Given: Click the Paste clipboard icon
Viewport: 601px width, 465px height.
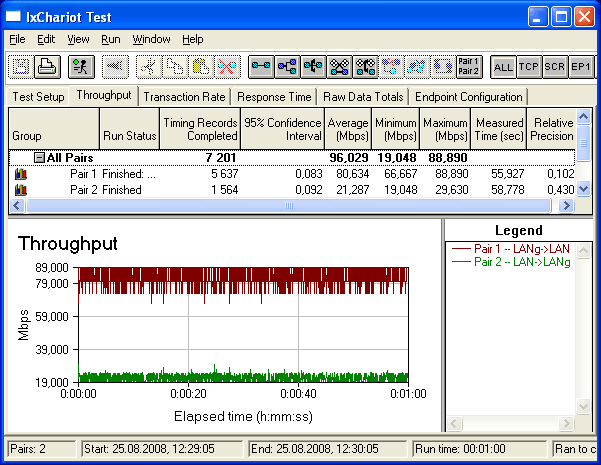Looking at the screenshot, I should pyautogui.click(x=201, y=67).
